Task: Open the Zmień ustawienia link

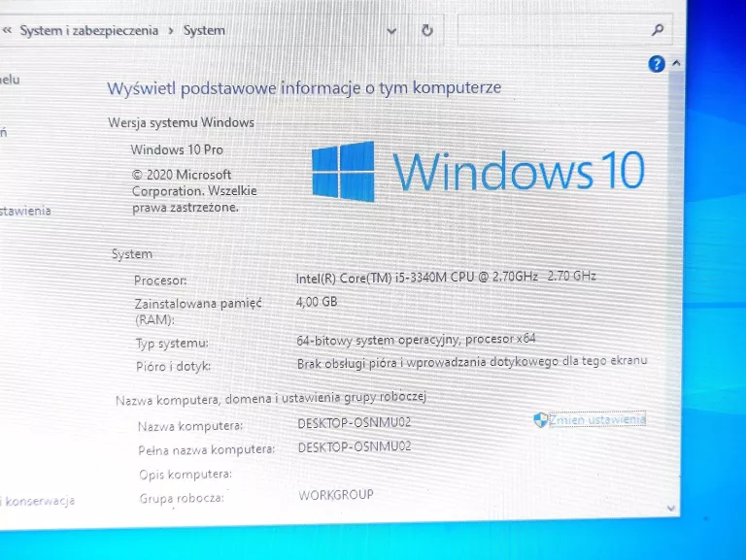Action: tap(597, 420)
